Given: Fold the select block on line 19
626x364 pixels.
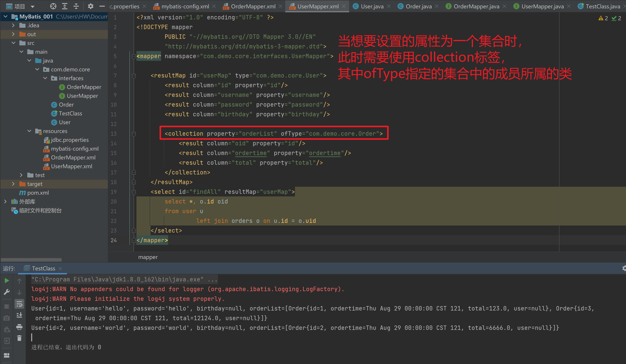Looking at the screenshot, I should pos(134,192).
